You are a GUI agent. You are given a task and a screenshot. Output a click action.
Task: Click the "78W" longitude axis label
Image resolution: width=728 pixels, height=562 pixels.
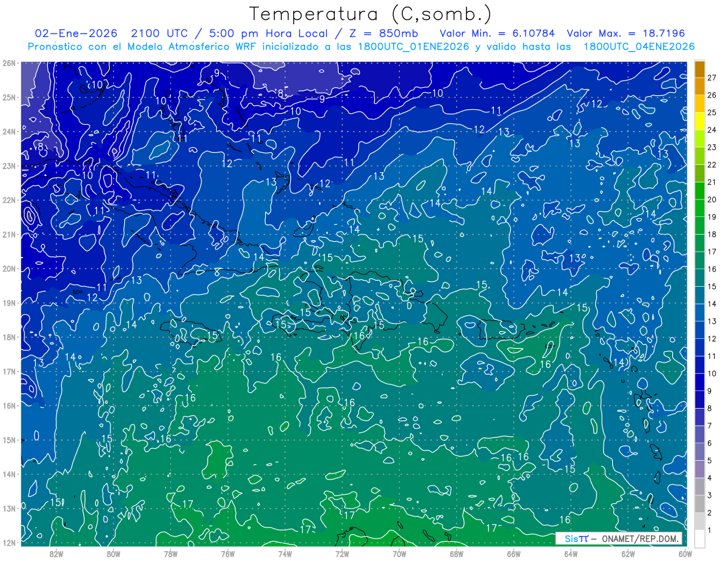pos(170,553)
